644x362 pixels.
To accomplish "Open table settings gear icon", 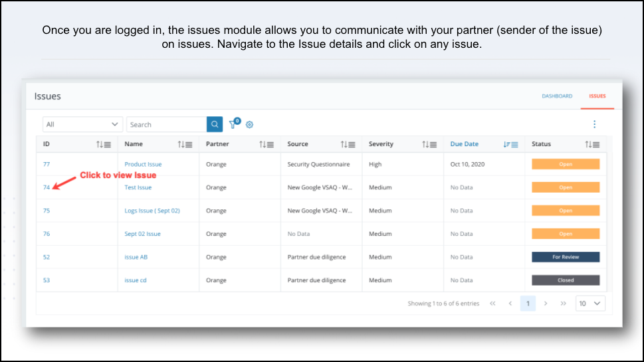I will [x=249, y=124].
